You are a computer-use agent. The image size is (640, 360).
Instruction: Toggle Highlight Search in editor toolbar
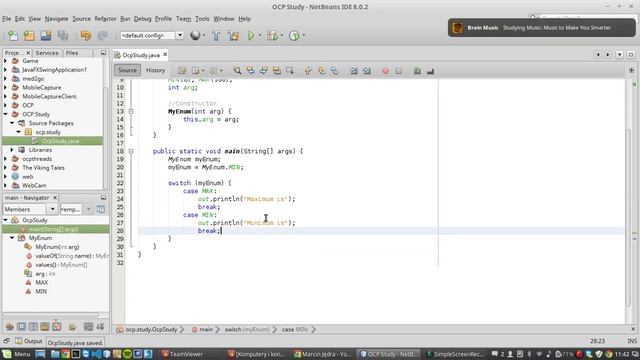(277, 71)
